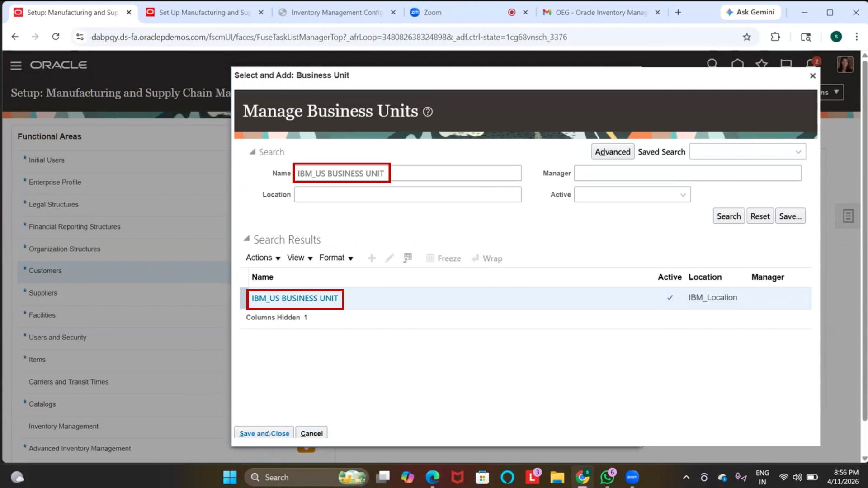
Task: Click the taskbar Search box
Action: (x=307, y=477)
